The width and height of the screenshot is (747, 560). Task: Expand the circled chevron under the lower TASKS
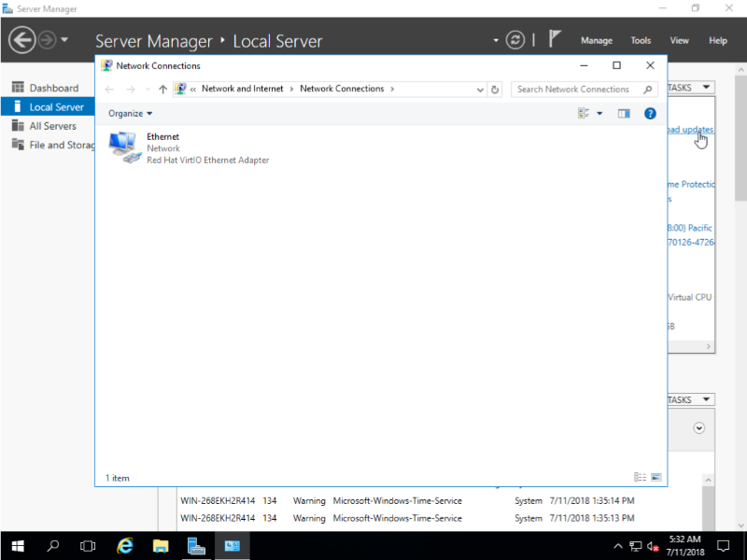698,428
